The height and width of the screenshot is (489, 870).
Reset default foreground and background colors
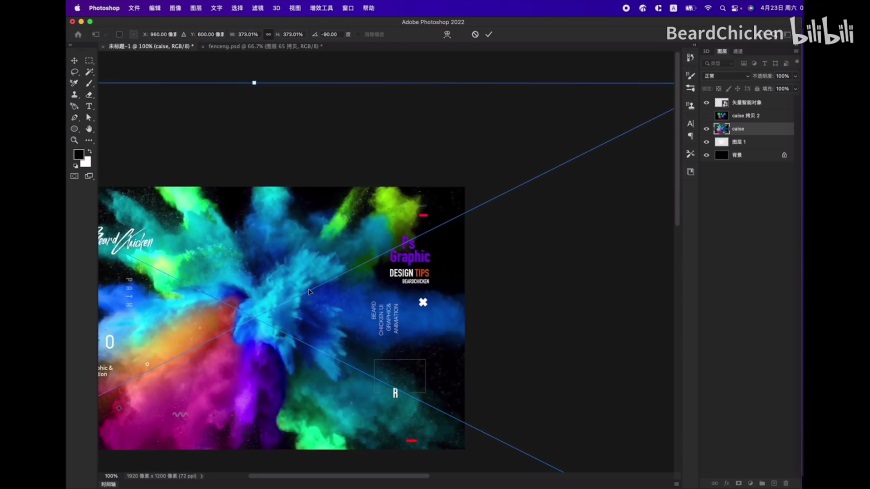pos(75,165)
